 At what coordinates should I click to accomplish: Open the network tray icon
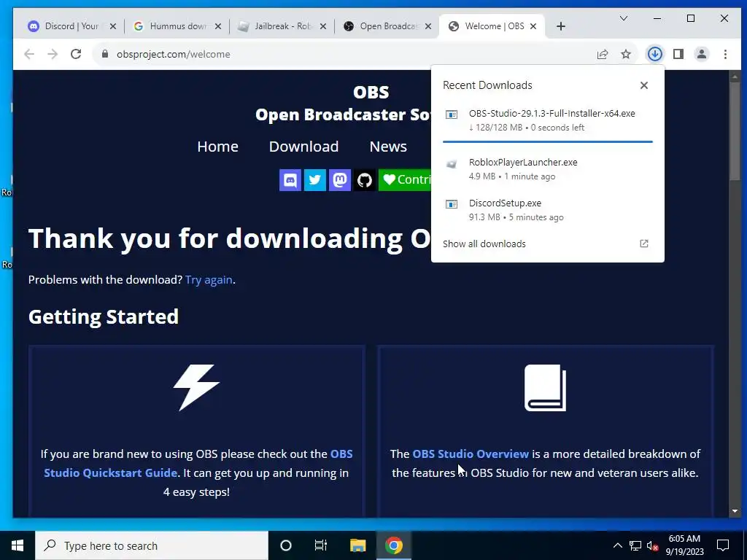[635, 545]
